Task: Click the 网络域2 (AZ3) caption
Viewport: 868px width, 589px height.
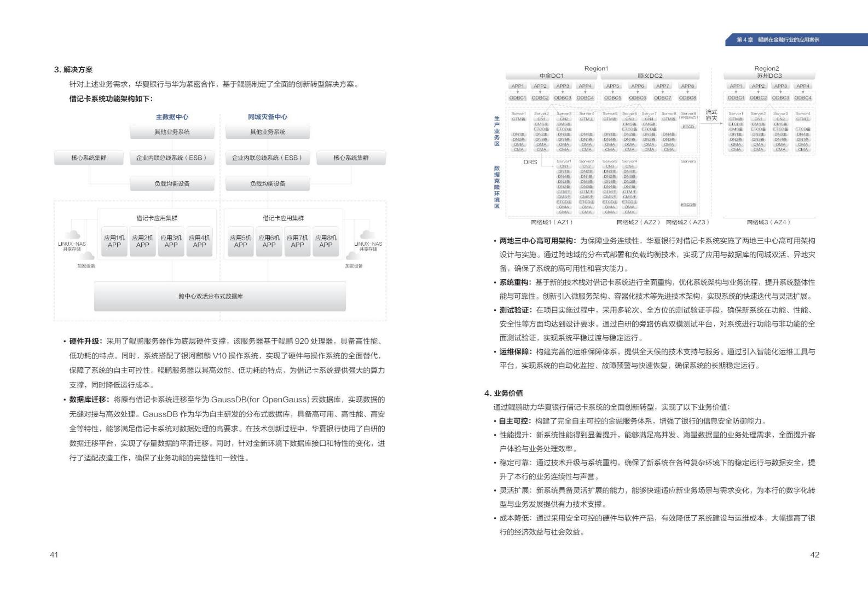Action: (687, 222)
